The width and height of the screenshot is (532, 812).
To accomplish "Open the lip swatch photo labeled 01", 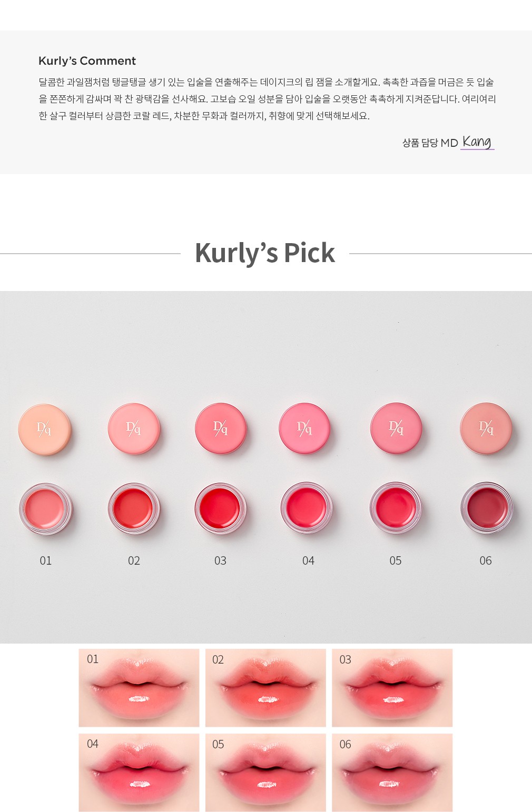I will (x=139, y=688).
